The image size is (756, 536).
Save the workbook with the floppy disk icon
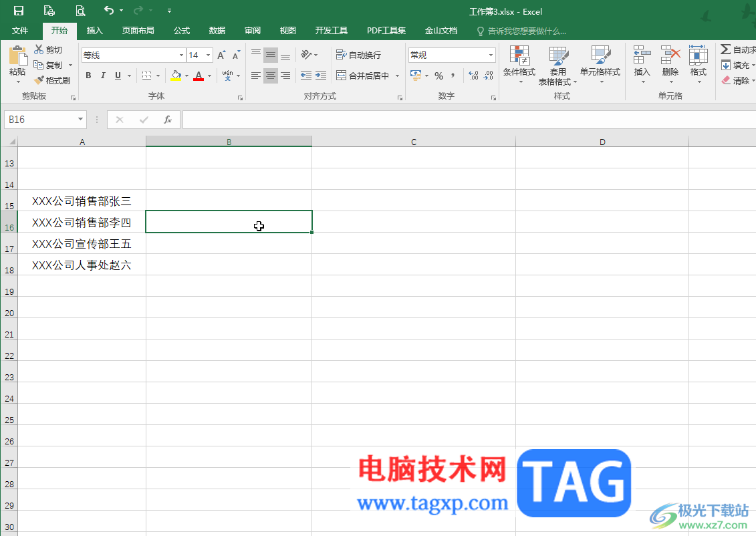point(19,11)
